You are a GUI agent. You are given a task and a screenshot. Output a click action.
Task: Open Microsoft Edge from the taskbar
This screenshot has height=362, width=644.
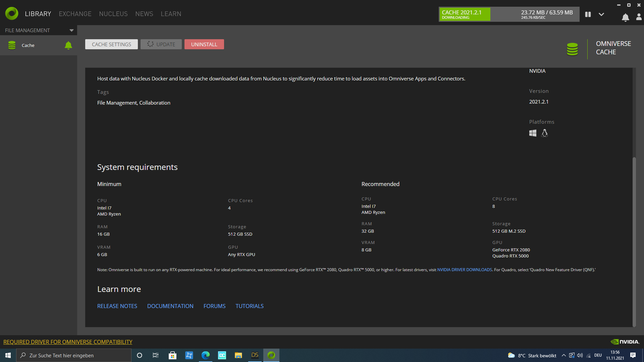205,355
